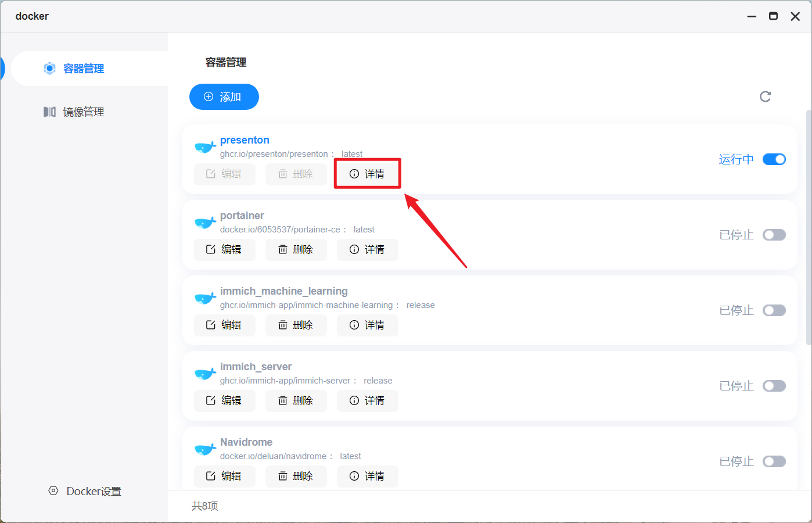Maximize the docker window
Image resolution: width=812 pixels, height=523 pixels.
[x=773, y=16]
